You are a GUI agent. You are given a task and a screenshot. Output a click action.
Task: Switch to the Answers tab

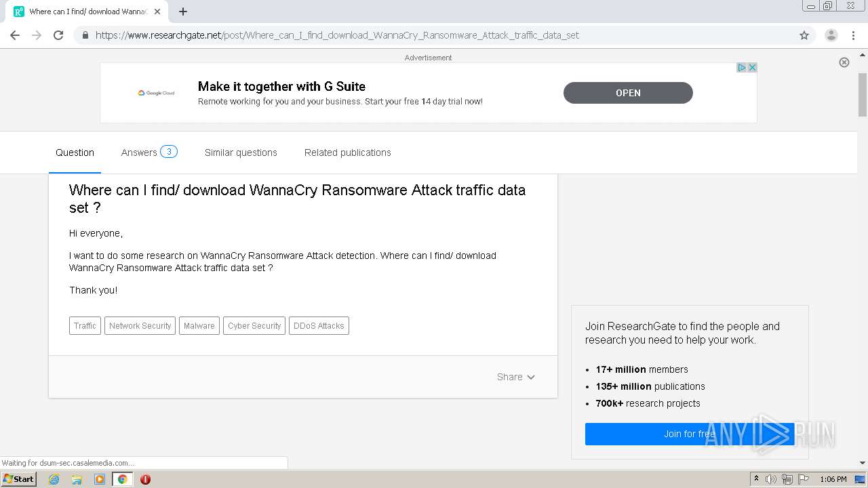click(149, 152)
